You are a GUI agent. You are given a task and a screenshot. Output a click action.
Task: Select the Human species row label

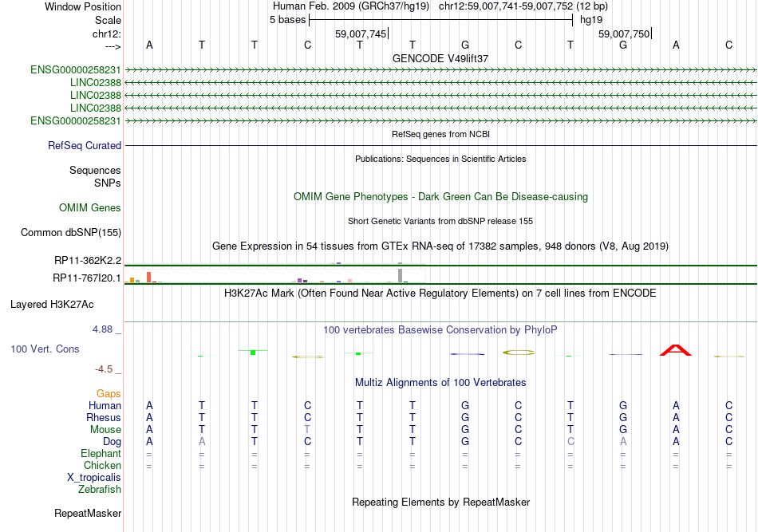105,406
